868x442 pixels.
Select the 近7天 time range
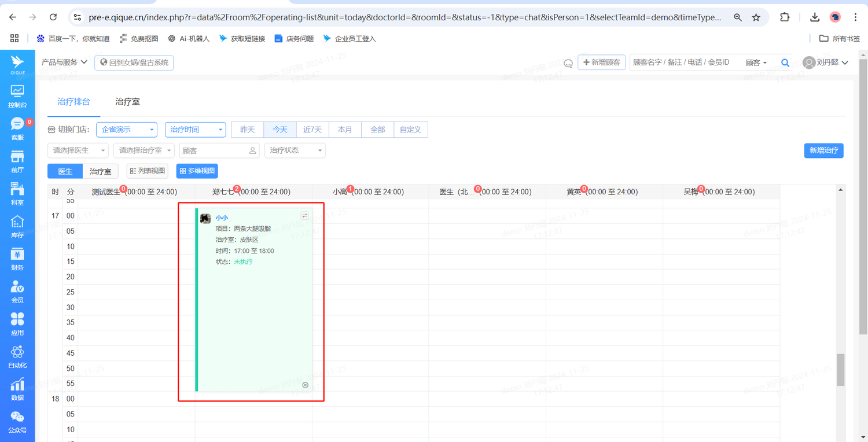312,130
